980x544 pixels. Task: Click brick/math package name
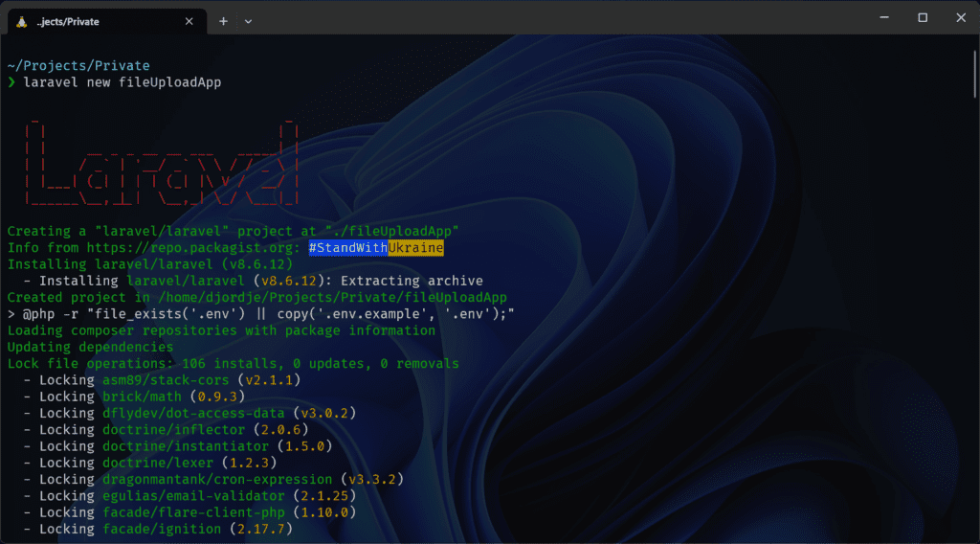[x=142, y=397]
